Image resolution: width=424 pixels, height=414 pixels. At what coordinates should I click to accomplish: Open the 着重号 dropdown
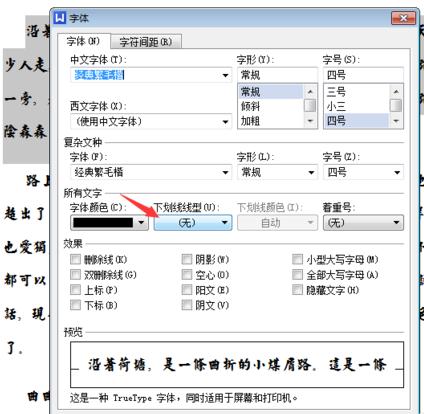pos(363,222)
